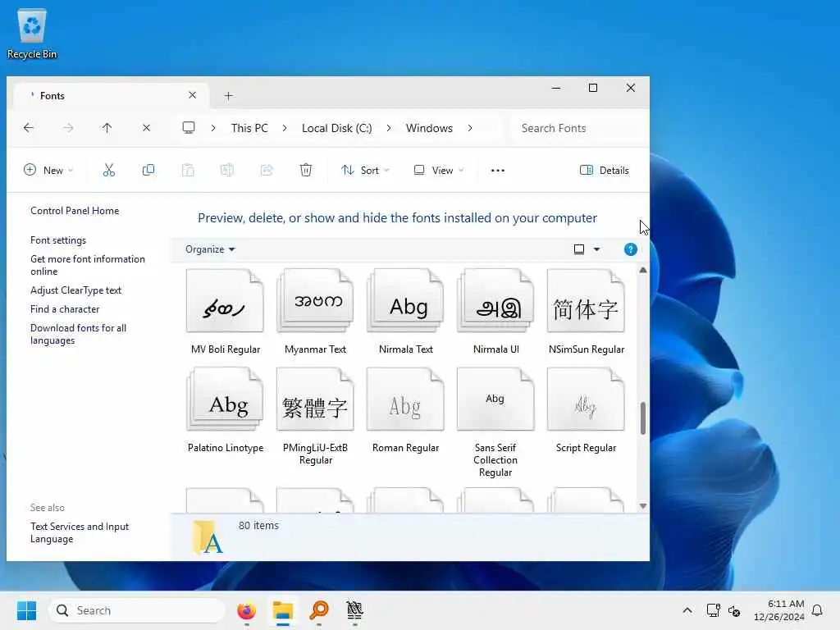Stop loading with the X button

coord(146,128)
